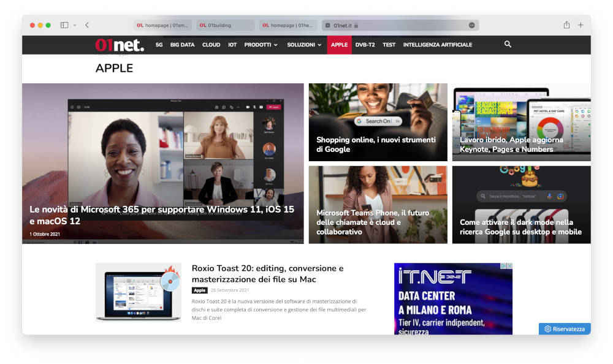Click the '28 Settembre 2021' date
613x364 pixels.
[229, 290]
